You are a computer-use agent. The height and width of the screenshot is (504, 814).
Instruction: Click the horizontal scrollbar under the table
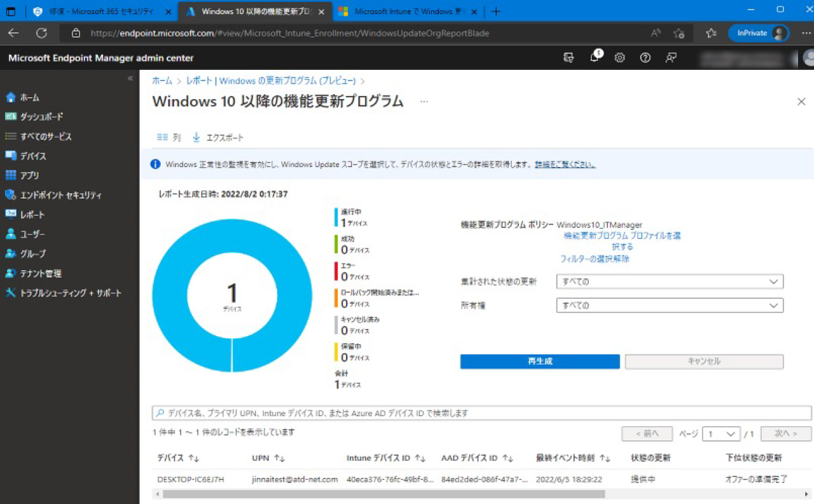click(382, 494)
